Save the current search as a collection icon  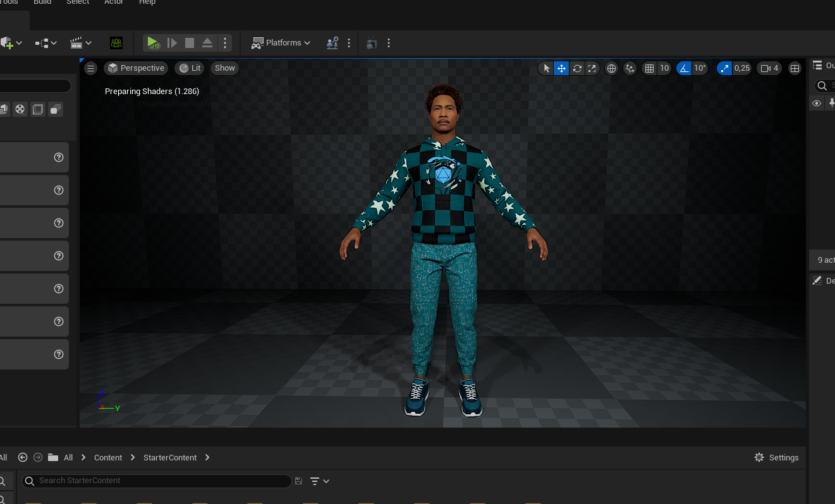(298, 481)
